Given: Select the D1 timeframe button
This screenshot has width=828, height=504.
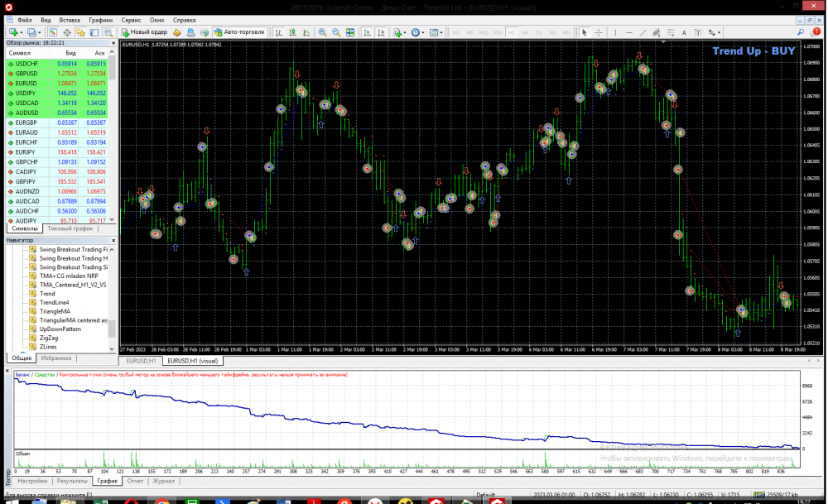Looking at the screenshot, I should click(x=539, y=33).
